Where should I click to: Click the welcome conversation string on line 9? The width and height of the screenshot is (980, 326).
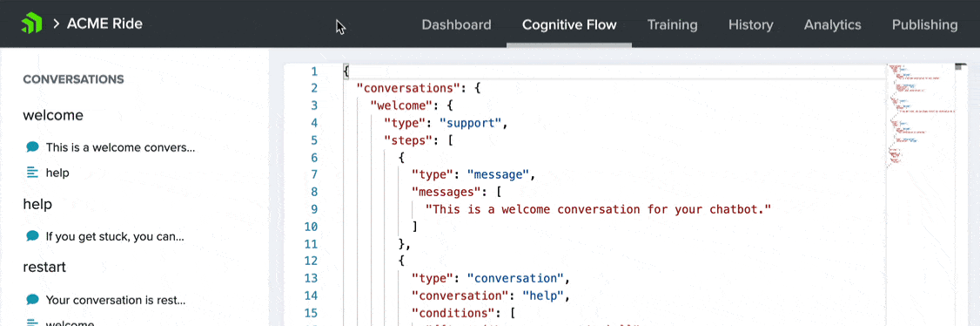coord(598,209)
